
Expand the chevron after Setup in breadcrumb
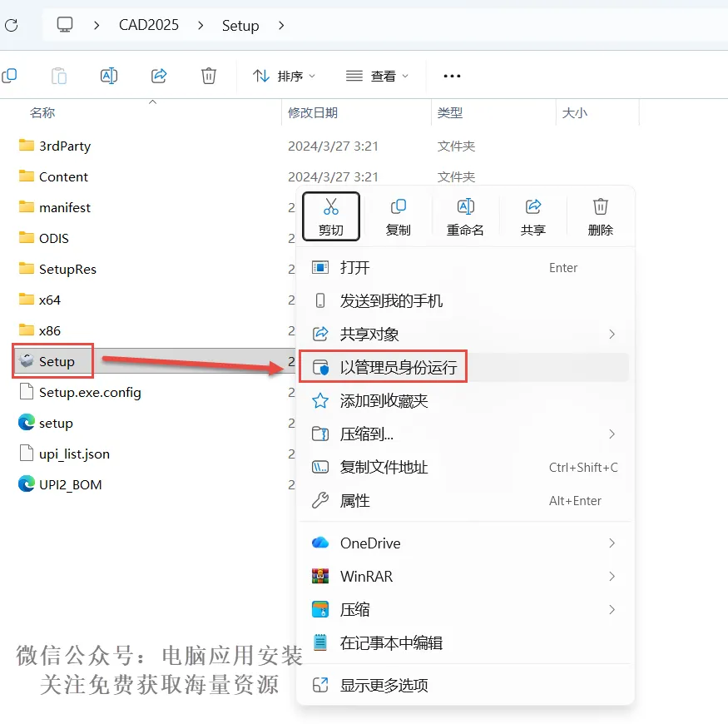281,26
